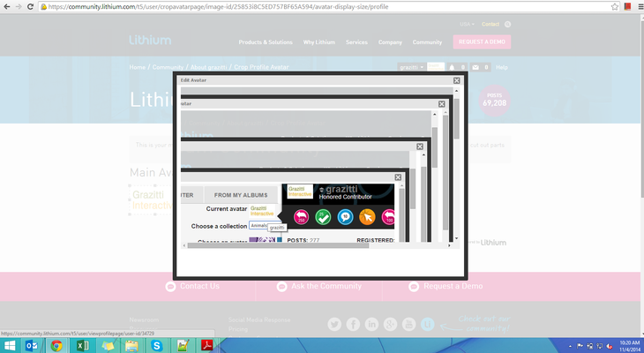The width and height of the screenshot is (644, 353).
Task: Go back to the previous page
Action: click(7, 6)
